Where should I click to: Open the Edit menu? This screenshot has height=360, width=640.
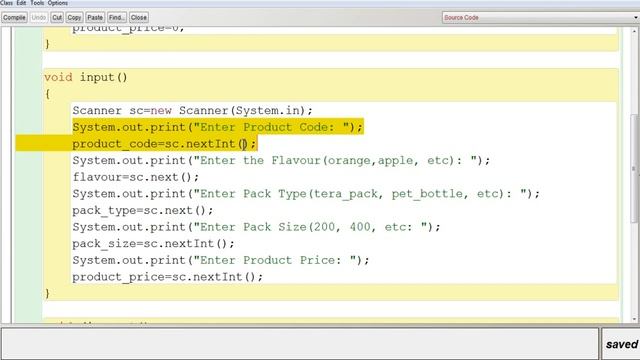21,3
